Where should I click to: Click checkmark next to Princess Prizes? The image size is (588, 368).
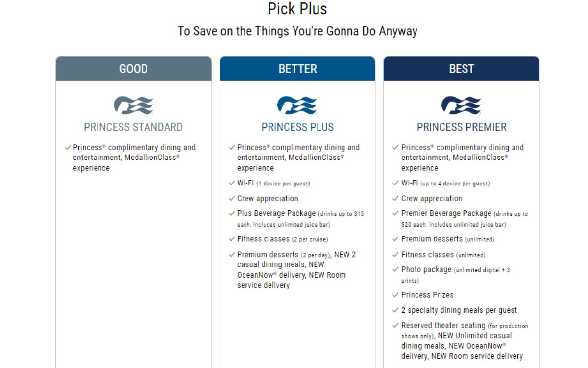click(x=396, y=295)
